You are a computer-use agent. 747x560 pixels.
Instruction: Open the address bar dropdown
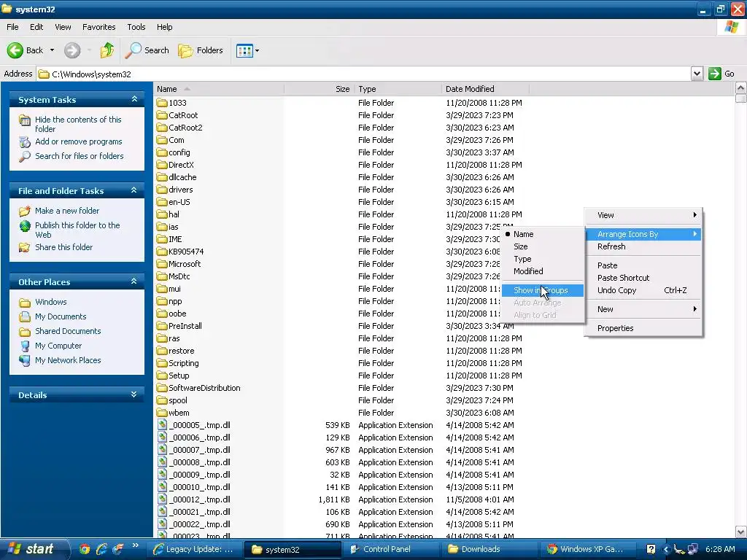(697, 74)
